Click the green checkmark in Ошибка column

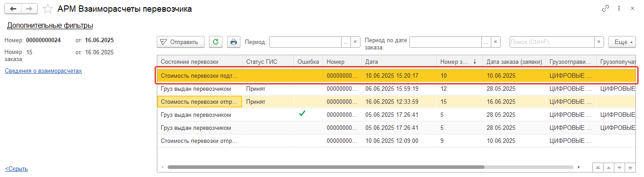tap(302, 114)
